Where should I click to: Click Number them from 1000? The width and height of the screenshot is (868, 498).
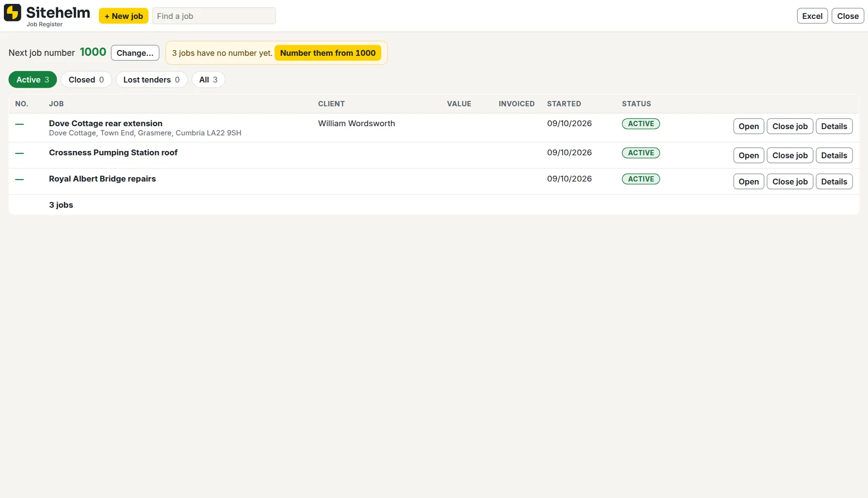328,53
